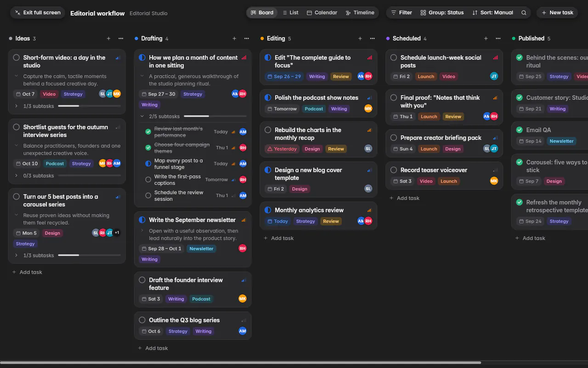Click the plus icon in Scheduled column header
Image resolution: width=588 pixels, height=368 pixels.
click(486, 39)
